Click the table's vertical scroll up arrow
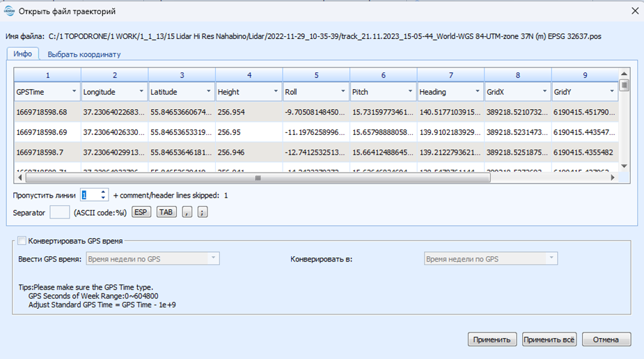This screenshot has width=644, height=359. tap(625, 74)
